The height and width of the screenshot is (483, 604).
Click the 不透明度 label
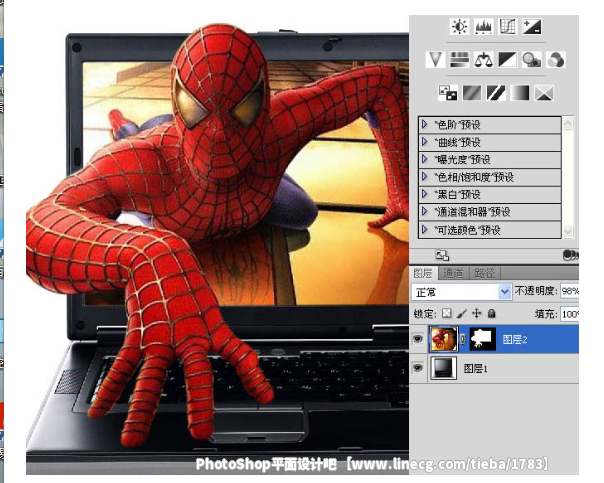coord(536,291)
